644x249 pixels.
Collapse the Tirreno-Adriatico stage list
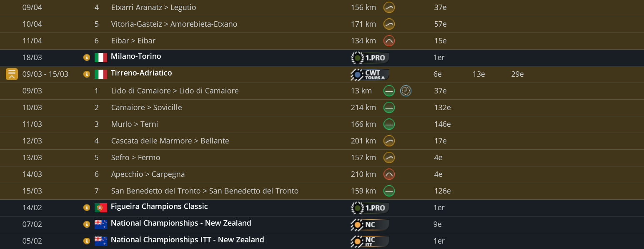[x=12, y=74]
